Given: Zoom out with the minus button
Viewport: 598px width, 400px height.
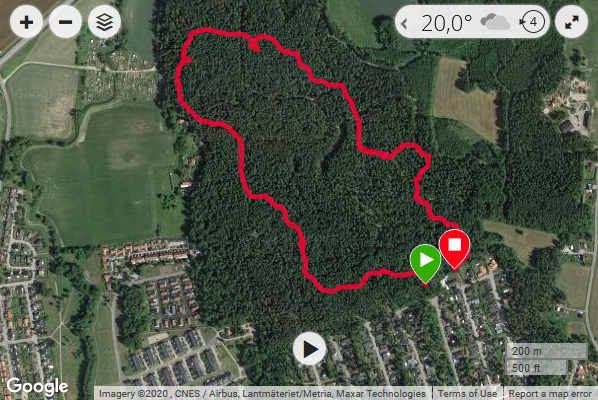Looking at the screenshot, I should [x=65, y=22].
